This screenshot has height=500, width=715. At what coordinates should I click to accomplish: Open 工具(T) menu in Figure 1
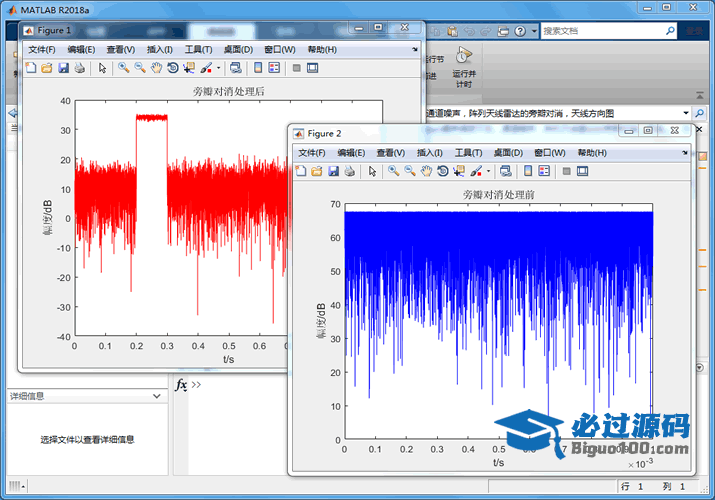click(198, 50)
